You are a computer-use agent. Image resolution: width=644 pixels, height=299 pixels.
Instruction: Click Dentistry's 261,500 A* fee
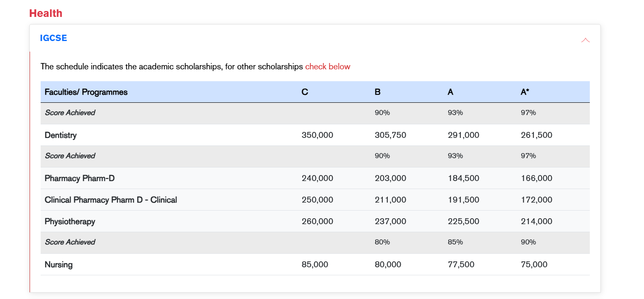coord(536,135)
